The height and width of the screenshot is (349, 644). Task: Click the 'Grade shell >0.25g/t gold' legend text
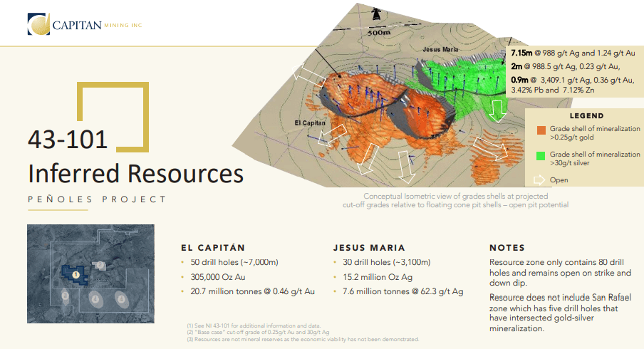(595, 133)
